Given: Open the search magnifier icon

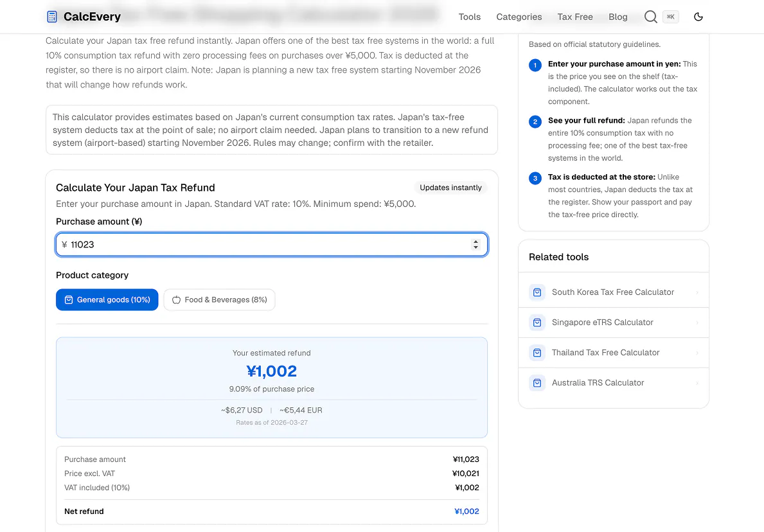Looking at the screenshot, I should (x=650, y=17).
